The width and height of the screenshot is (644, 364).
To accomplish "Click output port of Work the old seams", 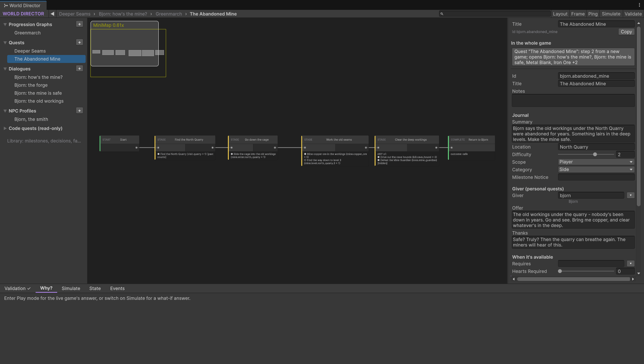I will pyautogui.click(x=366, y=147).
